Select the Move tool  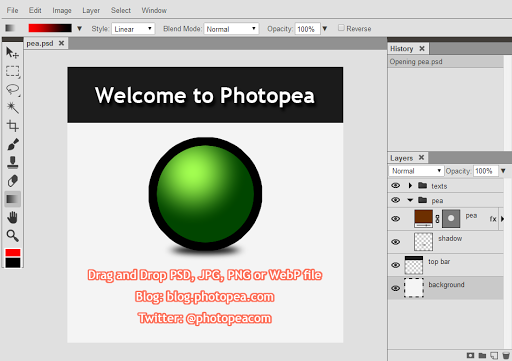(x=13, y=53)
